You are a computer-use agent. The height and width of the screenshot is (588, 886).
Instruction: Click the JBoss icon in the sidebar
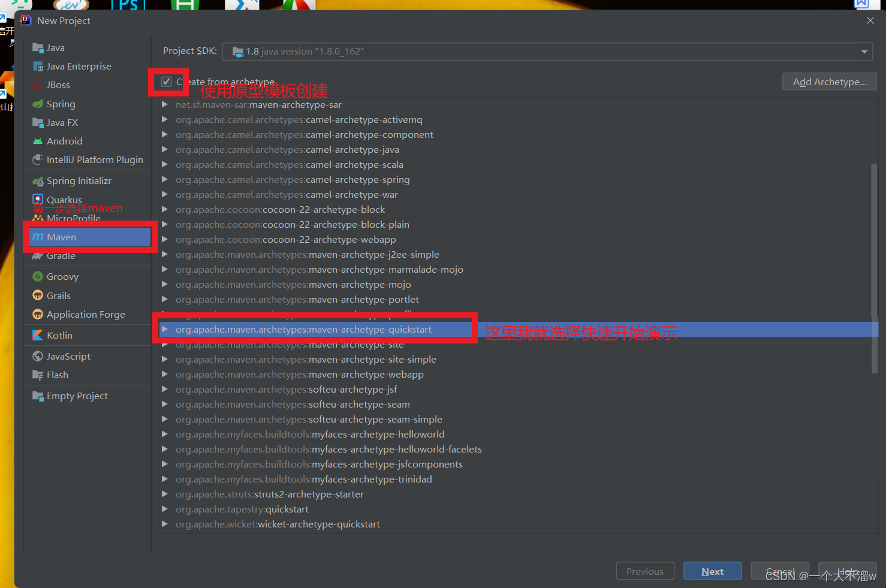click(x=38, y=85)
